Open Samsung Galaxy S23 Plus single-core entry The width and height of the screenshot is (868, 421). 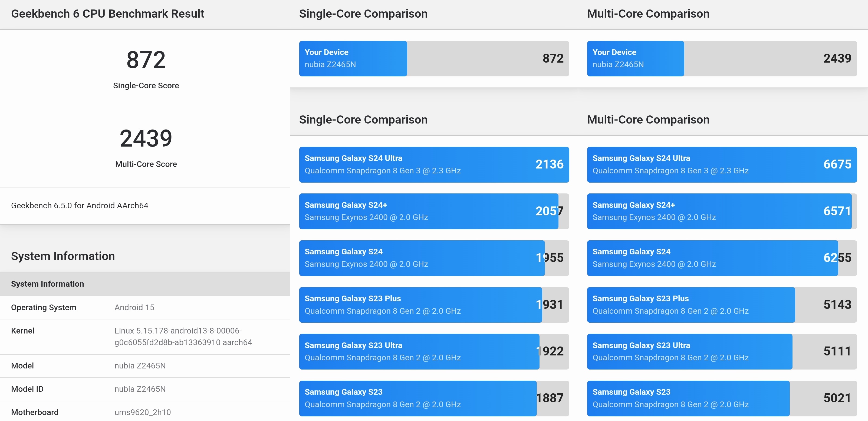coord(434,305)
